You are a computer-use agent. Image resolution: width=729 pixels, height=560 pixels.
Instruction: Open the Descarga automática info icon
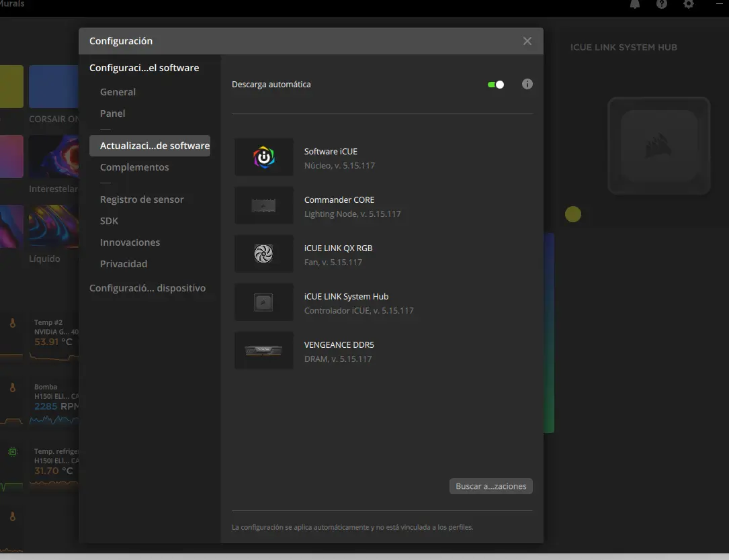(x=527, y=84)
